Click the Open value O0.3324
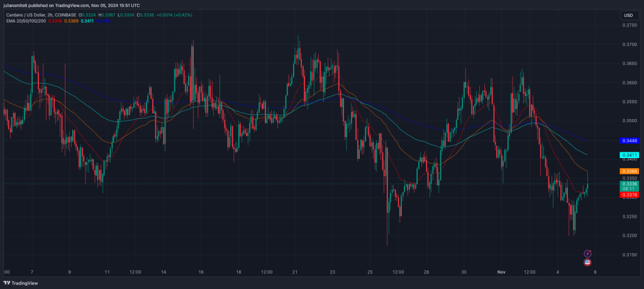The image size is (644, 289). [87, 15]
